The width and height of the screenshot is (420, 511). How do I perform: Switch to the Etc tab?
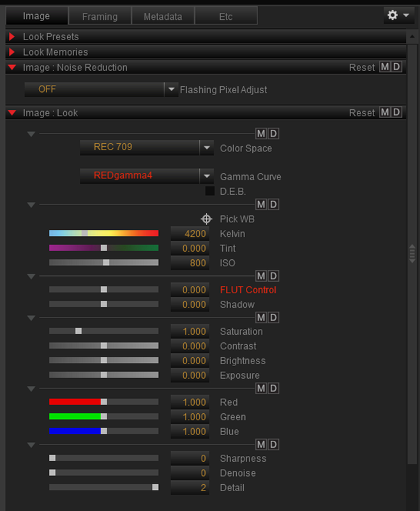coord(225,17)
